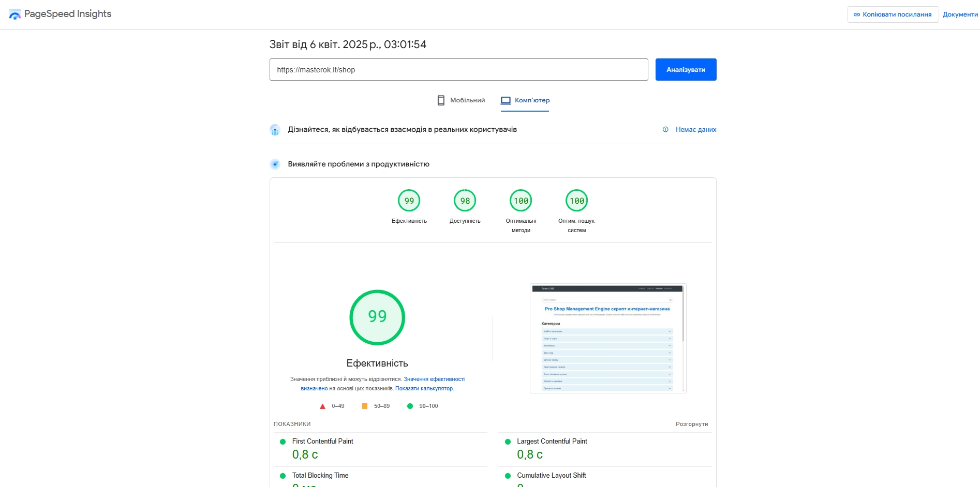The image size is (980, 487).
Task: Click the real users data icon
Action: pos(275,130)
